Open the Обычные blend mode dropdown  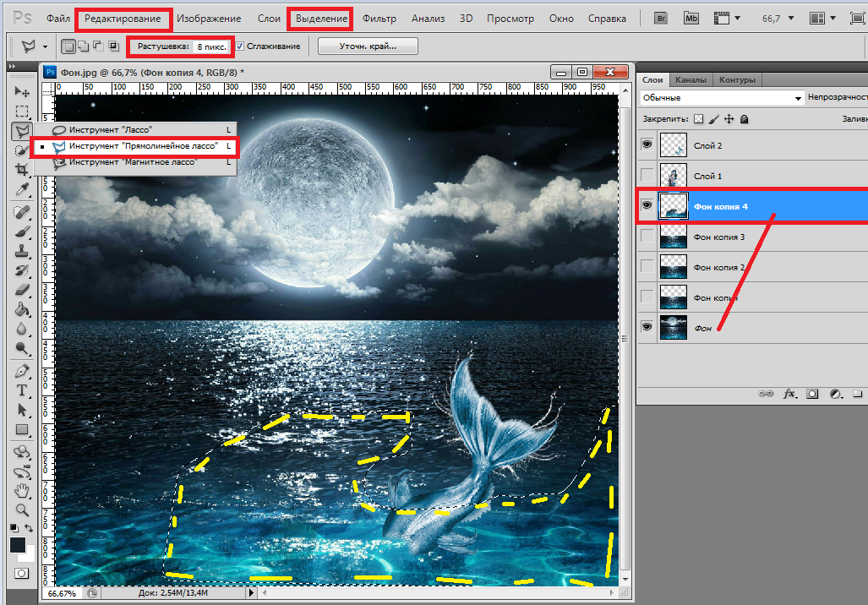[723, 98]
